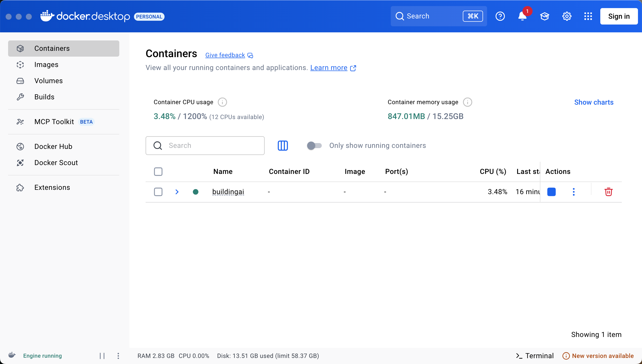
Task: Open Settings gear icon
Action: (567, 16)
